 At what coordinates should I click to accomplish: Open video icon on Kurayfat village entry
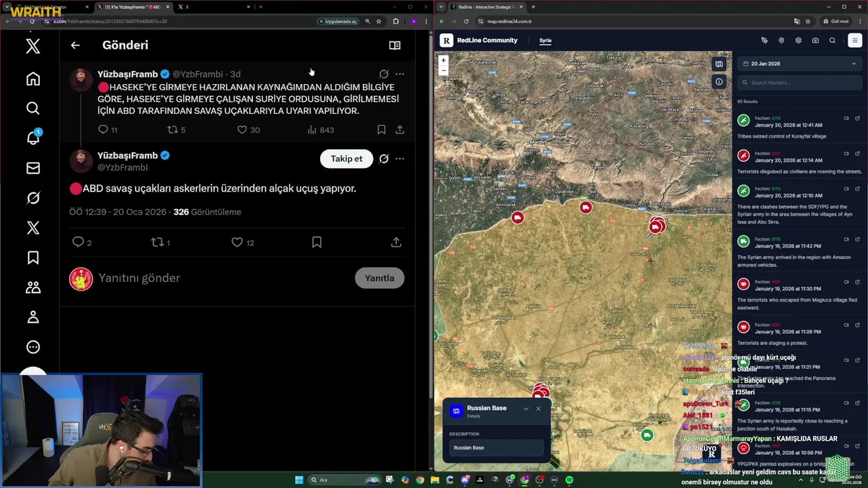tap(846, 119)
